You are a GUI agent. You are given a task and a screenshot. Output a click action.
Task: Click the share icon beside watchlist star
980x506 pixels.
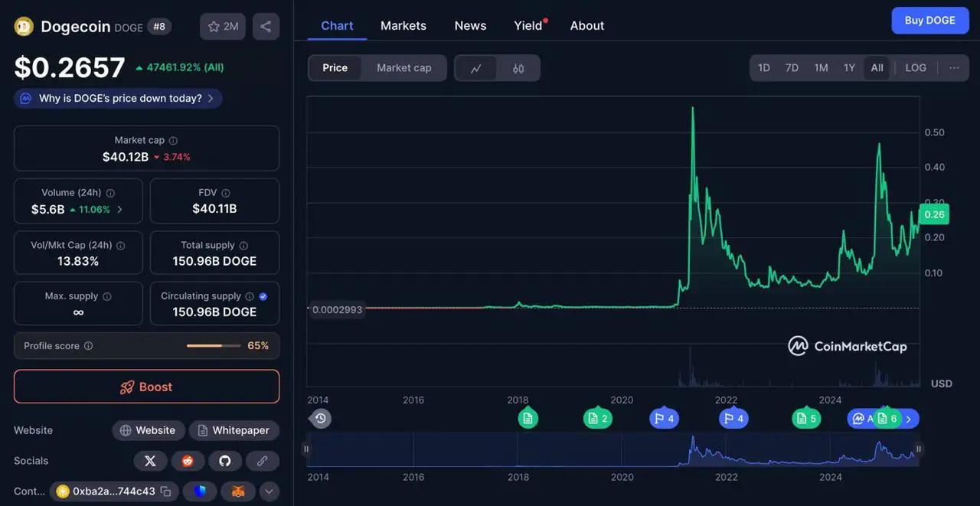pyautogui.click(x=266, y=26)
